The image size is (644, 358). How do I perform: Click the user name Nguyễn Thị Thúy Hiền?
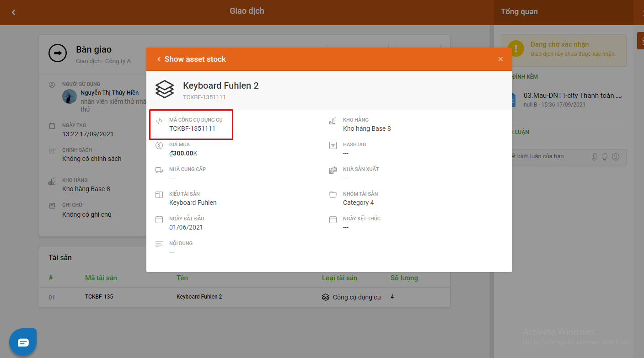pos(109,92)
